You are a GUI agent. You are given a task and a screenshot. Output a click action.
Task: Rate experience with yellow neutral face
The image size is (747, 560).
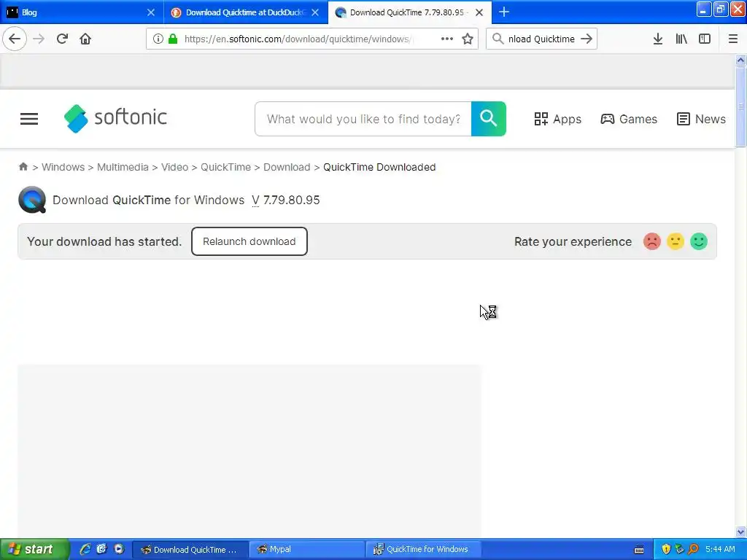tap(675, 241)
